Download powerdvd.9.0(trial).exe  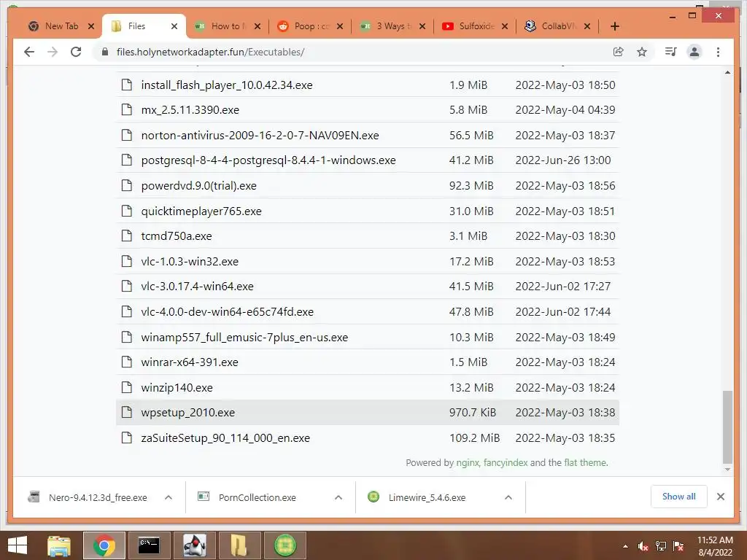click(x=198, y=186)
